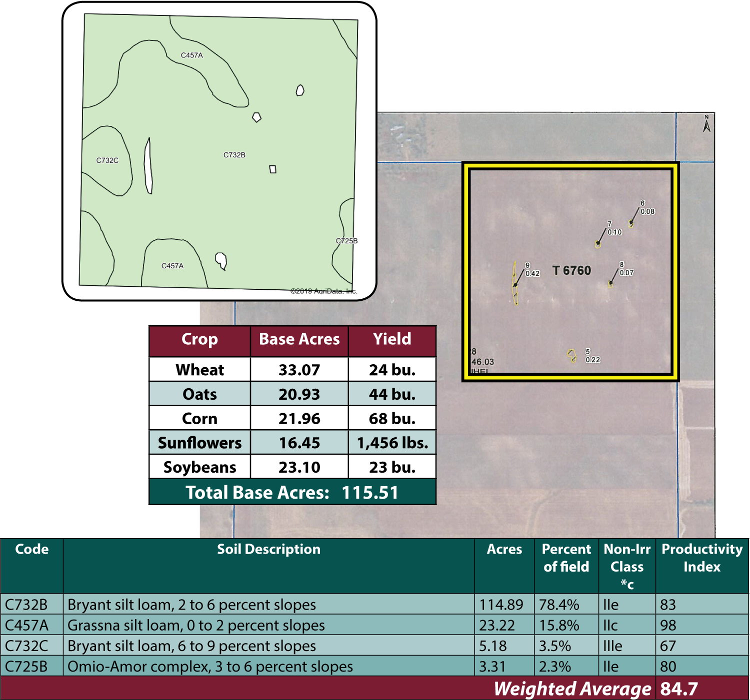This screenshot has height=700, width=750.
Task: Click the long narrow white shape on soil map
Action: (x=148, y=166)
